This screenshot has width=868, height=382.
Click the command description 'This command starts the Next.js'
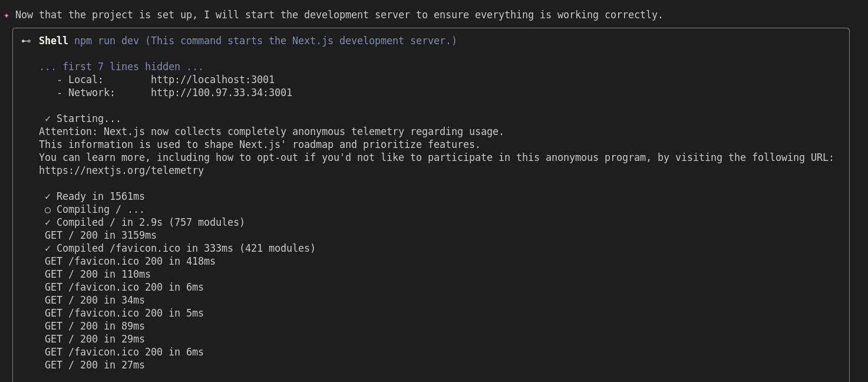click(301, 41)
